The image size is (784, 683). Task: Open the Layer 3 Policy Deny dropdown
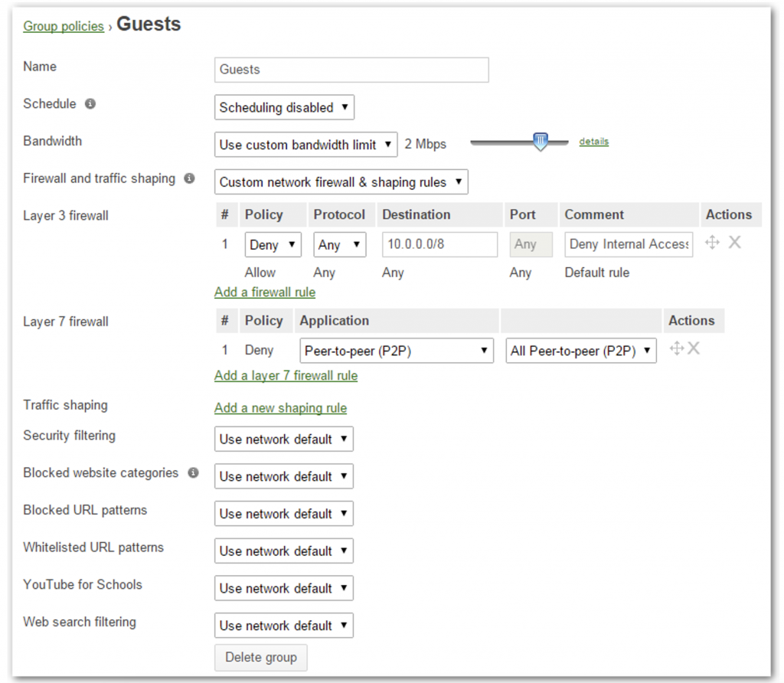pos(273,245)
